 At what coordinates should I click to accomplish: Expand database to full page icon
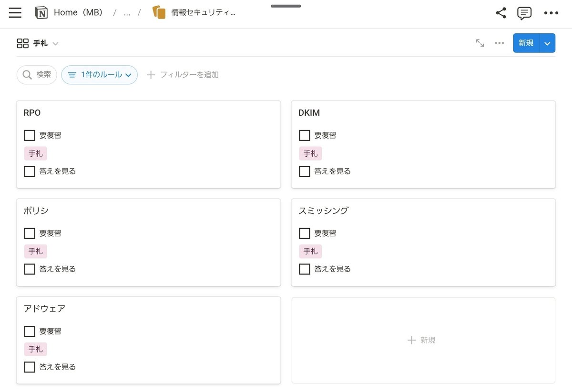tap(480, 43)
